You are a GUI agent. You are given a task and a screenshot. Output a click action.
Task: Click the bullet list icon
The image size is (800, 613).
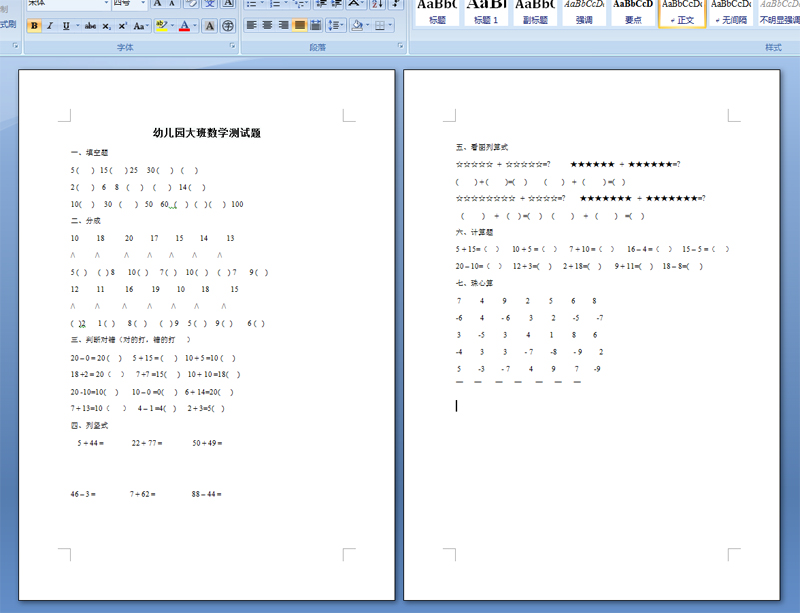click(251, 4)
